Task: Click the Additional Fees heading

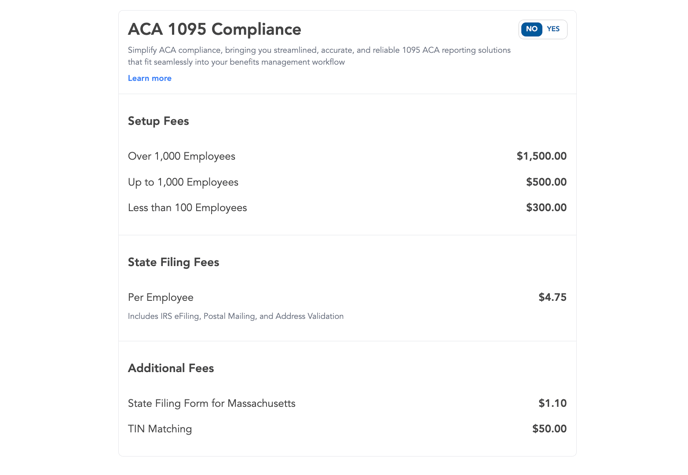Action: pos(171,368)
